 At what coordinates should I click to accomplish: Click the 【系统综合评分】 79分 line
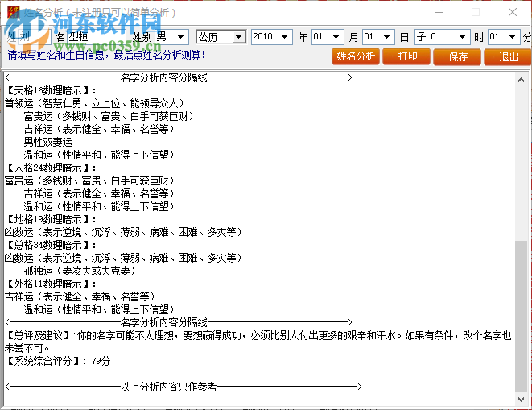(x=58, y=361)
